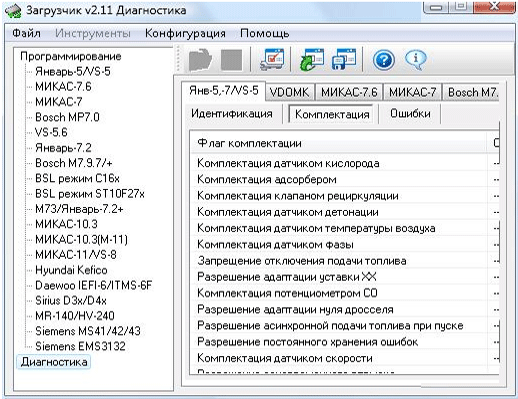Select row Разрешение постоянного хранения ошибок
This screenshot has height=399, width=518.
pyautogui.click(x=345, y=342)
